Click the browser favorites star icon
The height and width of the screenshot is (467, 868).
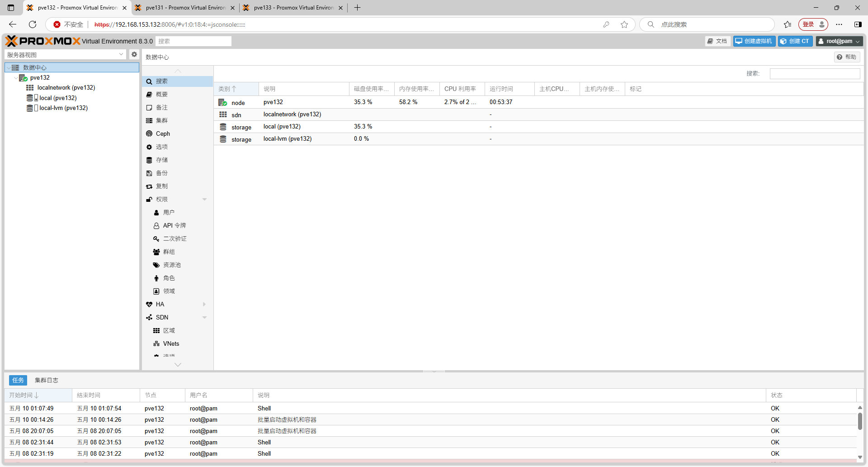click(x=624, y=24)
